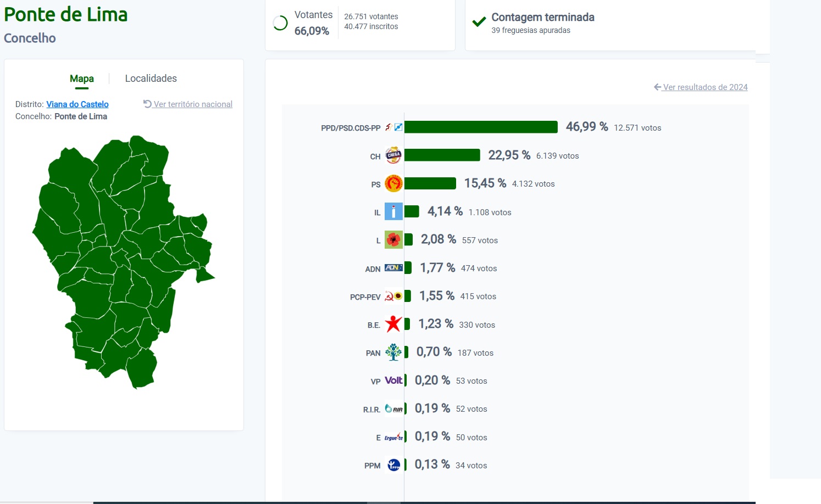Screen dimensions: 821x504
Task: Click the B.E. red star logo
Action: point(393,324)
